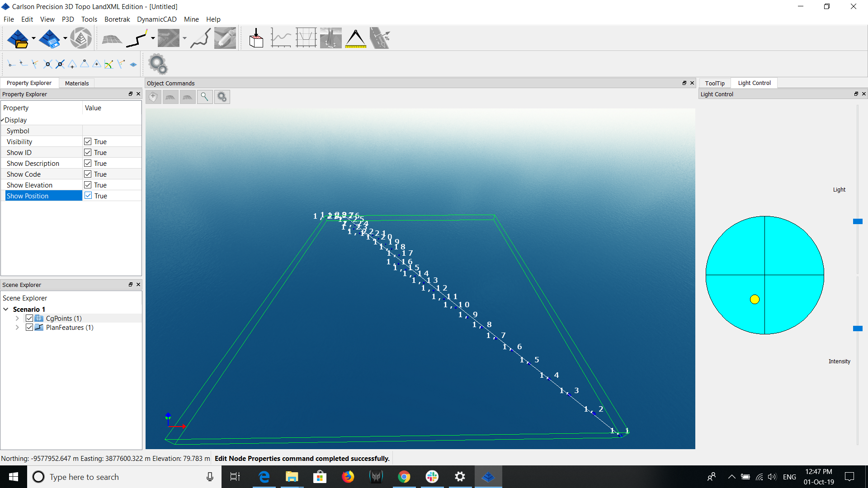Select the blue diamond snap icon
This screenshot has height=488, width=868.
coord(133,64)
